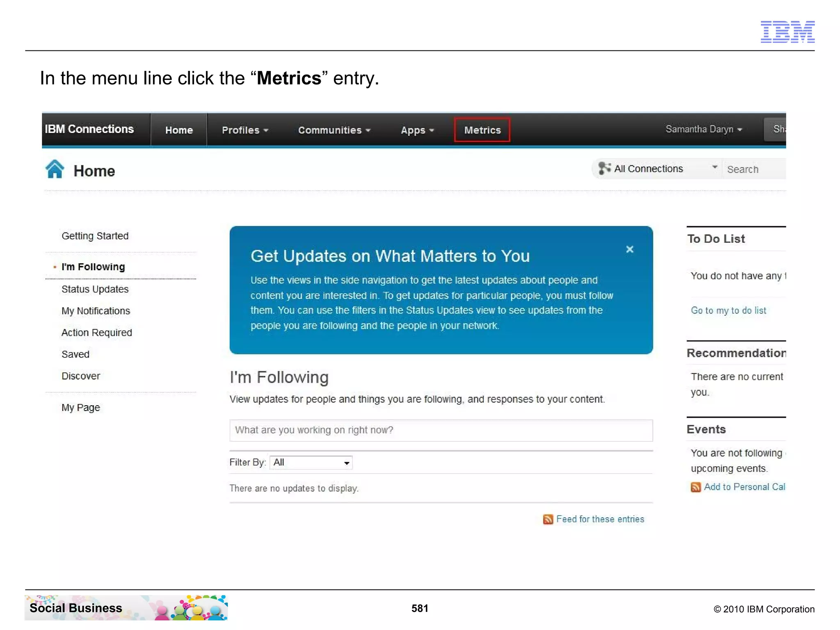This screenshot has width=840, height=630.
Task: Click the All Connections network icon
Action: pos(604,168)
